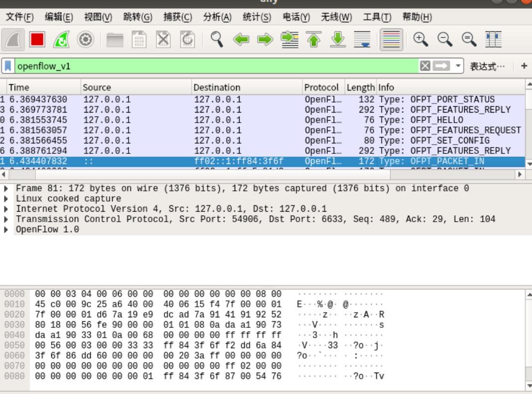The image size is (532, 394).
Task: Reload this capture file icon
Action: pyautogui.click(x=187, y=40)
